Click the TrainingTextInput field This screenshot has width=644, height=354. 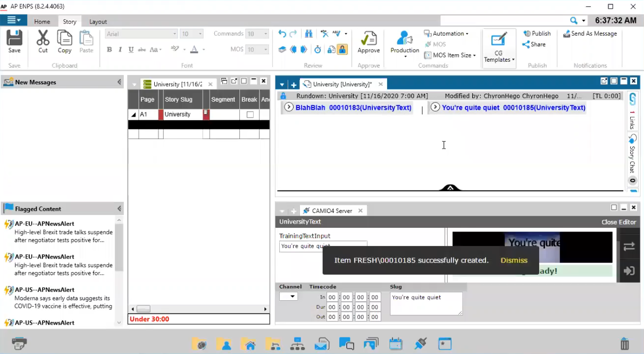[323, 246]
